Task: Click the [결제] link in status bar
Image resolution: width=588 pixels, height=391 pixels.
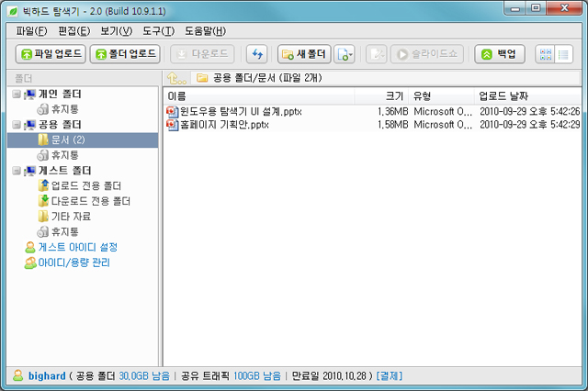Action: click(x=390, y=376)
